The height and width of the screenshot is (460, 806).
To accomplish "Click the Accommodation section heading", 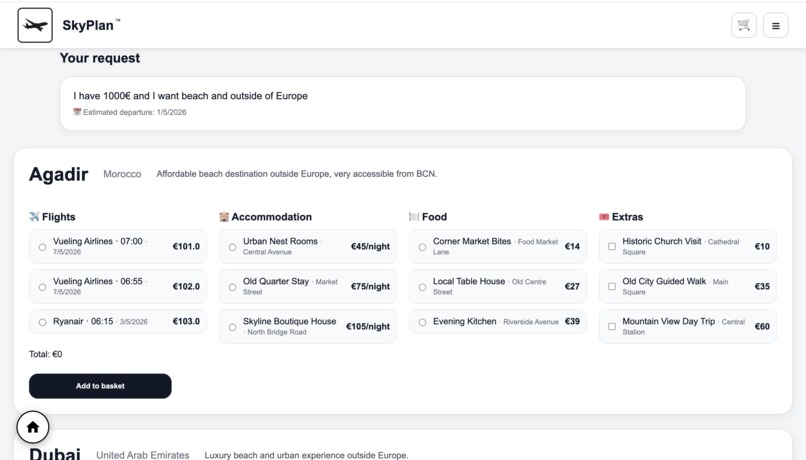I will [x=271, y=217].
